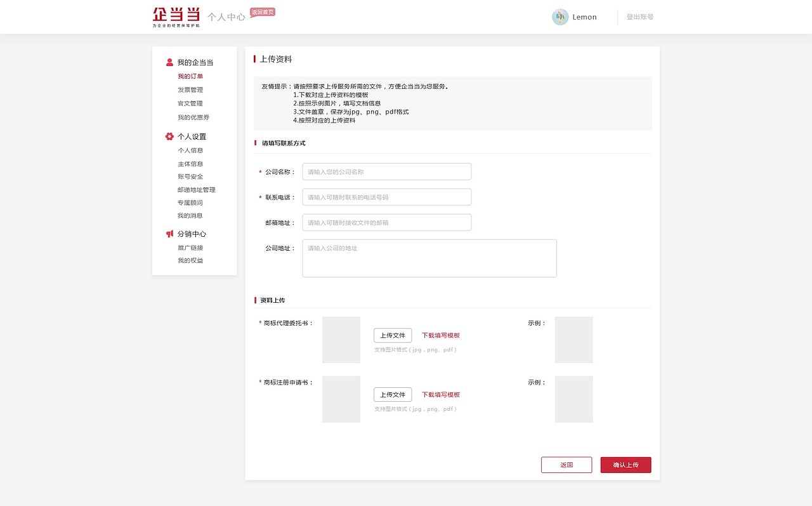This screenshot has height=506, width=812.
Task: Open 官文管理 in sidebar
Action: (190, 103)
